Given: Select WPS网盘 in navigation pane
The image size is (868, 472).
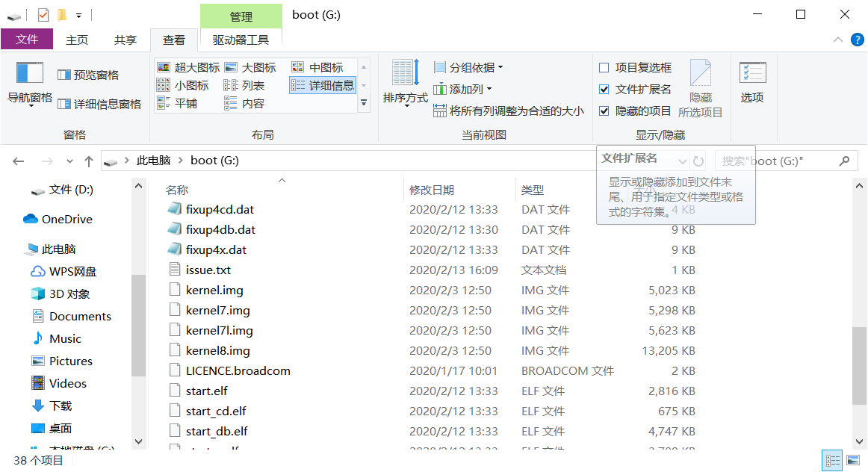Looking at the screenshot, I should (63, 272).
